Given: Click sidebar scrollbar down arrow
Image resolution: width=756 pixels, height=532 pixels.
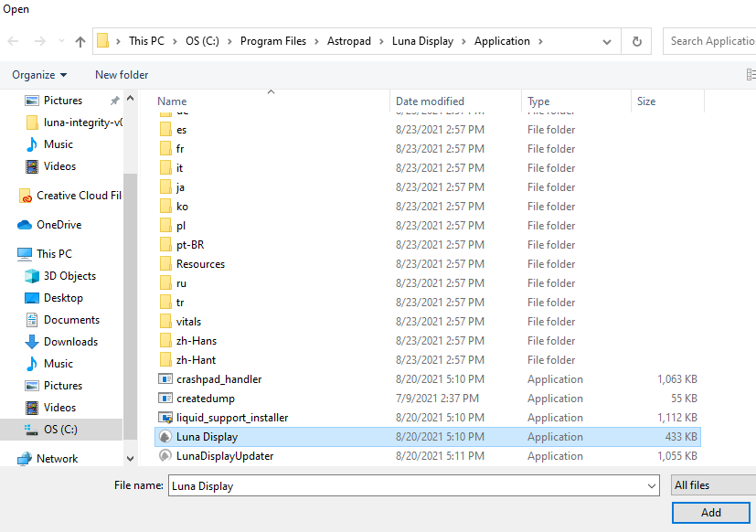Looking at the screenshot, I should point(130,459).
